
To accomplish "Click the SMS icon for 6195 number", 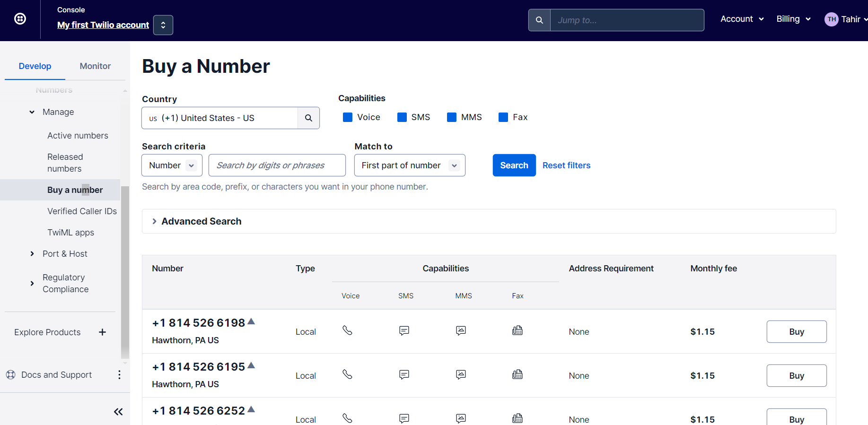I will click(x=404, y=374).
